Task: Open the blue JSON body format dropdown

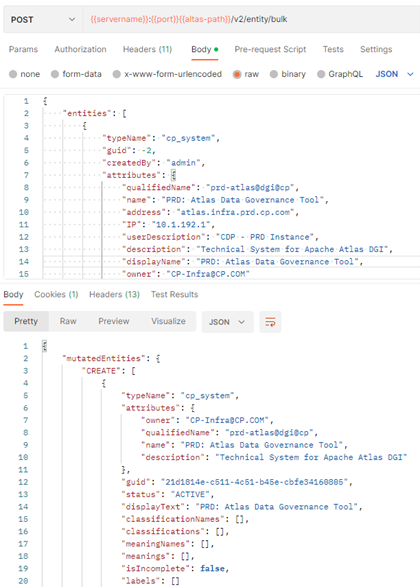Action: (x=394, y=74)
